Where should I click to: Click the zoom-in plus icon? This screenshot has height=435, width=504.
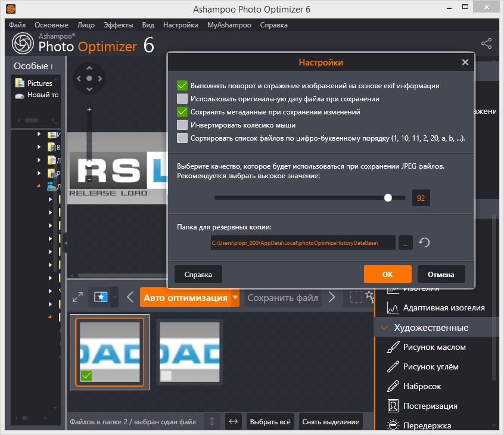tap(89, 109)
